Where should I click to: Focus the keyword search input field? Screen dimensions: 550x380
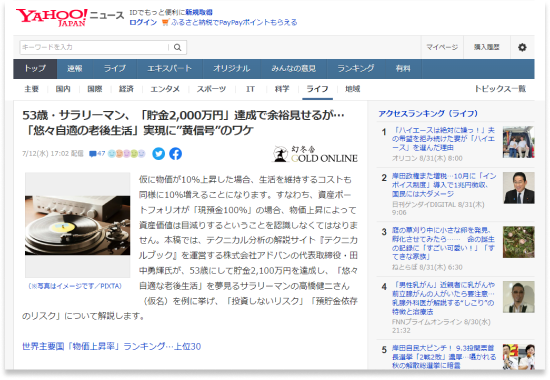(x=95, y=47)
